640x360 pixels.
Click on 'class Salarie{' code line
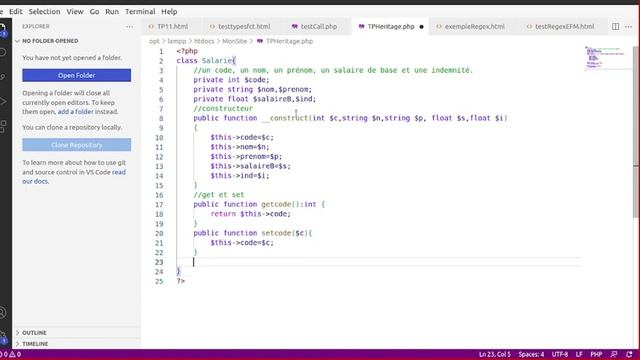[206, 61]
